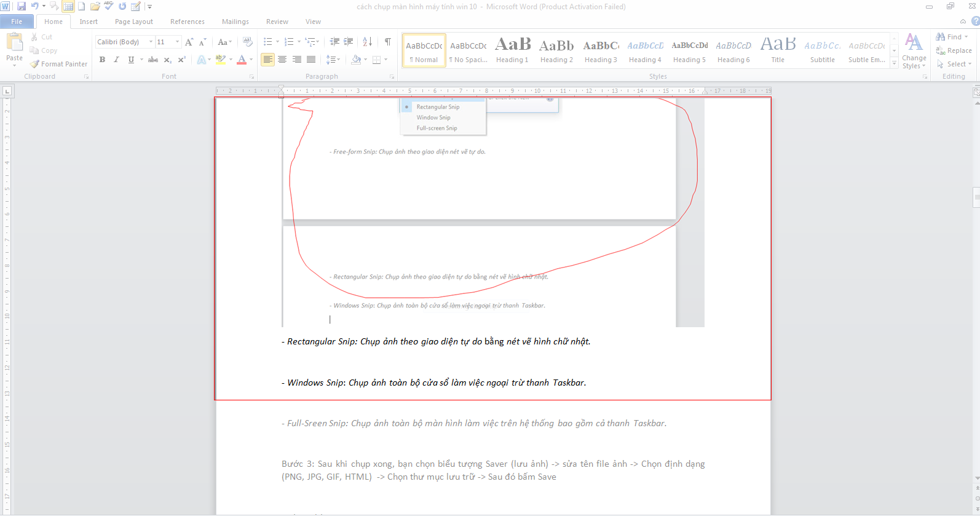
Task: Click the Windows Snip line in the document
Action: coord(437,383)
